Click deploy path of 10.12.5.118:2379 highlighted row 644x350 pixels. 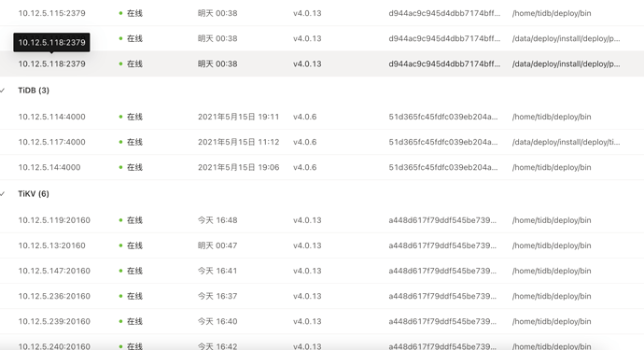point(566,64)
